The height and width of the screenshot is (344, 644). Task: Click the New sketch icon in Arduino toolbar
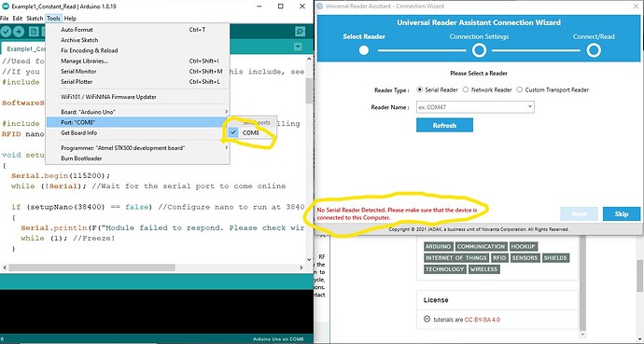(34, 32)
